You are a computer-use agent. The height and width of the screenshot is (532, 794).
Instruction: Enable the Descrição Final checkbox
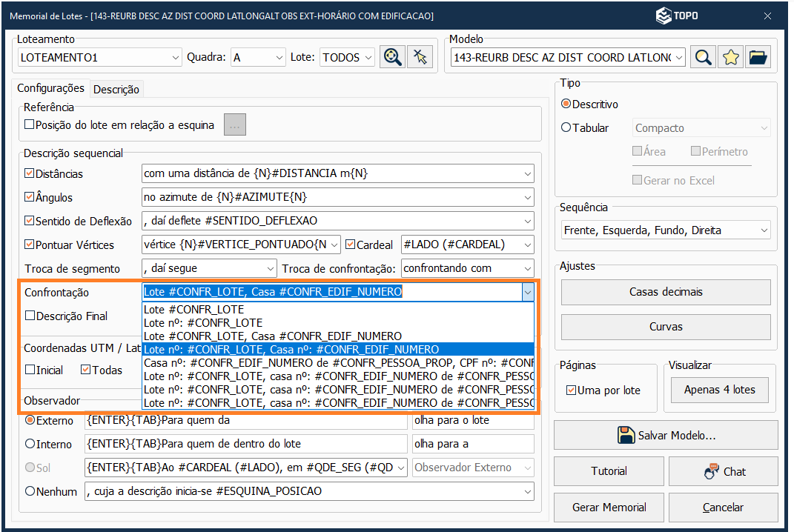pos(30,316)
